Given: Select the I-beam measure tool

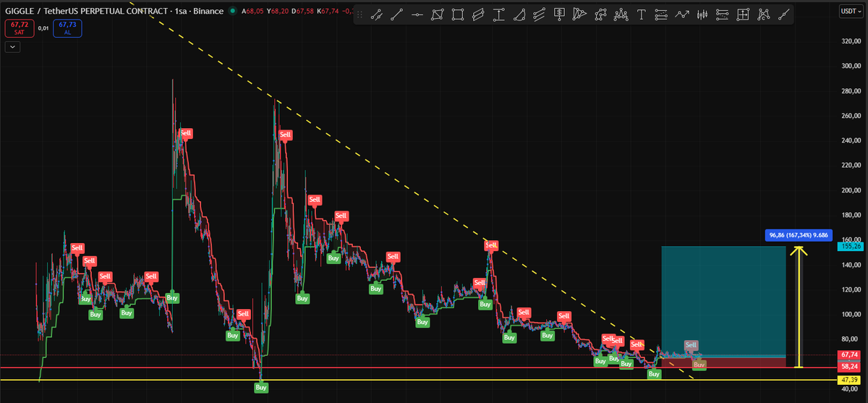Looking at the screenshot, I should click(x=499, y=14).
